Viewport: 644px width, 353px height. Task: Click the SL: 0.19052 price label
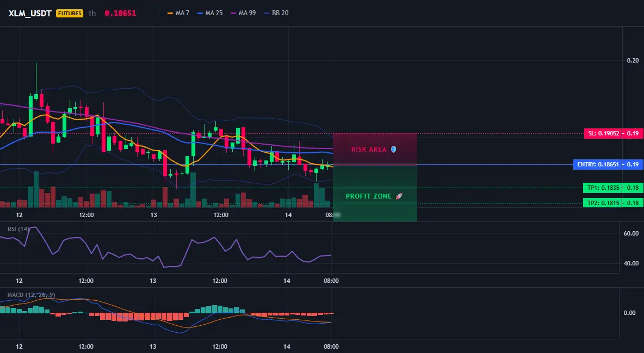(x=603, y=134)
